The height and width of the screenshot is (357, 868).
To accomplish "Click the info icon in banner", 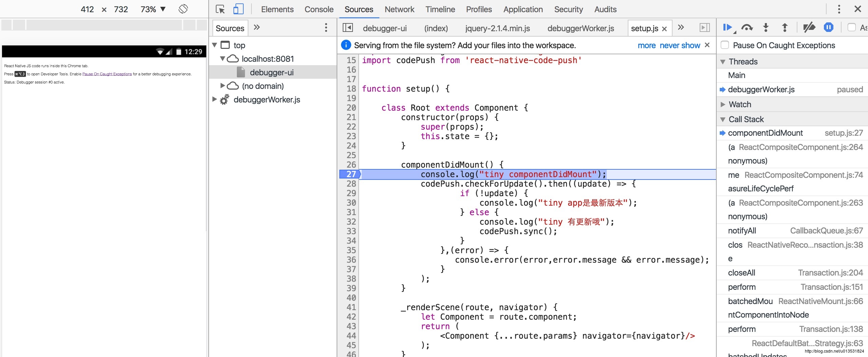I will pyautogui.click(x=346, y=45).
